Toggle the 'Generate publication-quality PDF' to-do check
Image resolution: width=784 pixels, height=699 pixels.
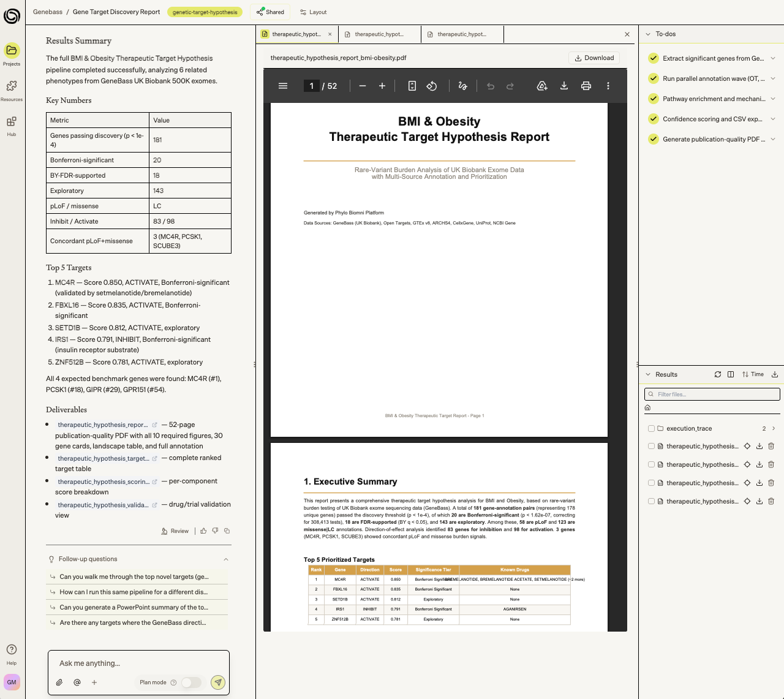click(654, 139)
